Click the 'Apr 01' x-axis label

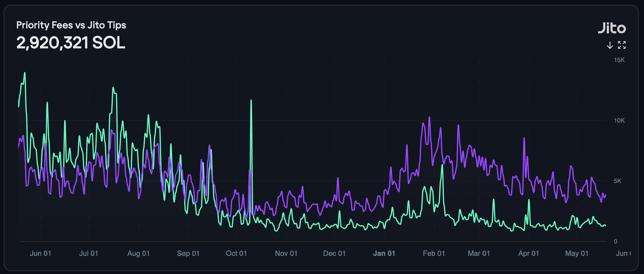pyautogui.click(x=529, y=253)
